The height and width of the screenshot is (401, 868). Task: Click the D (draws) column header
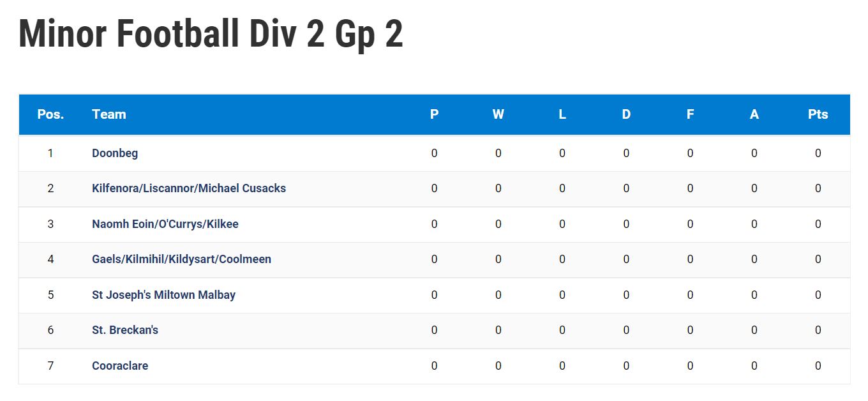click(626, 114)
